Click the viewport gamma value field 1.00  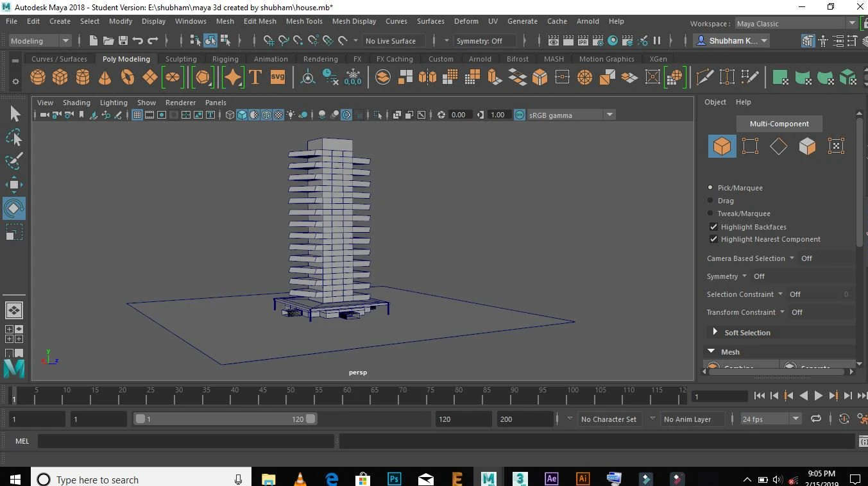click(498, 115)
